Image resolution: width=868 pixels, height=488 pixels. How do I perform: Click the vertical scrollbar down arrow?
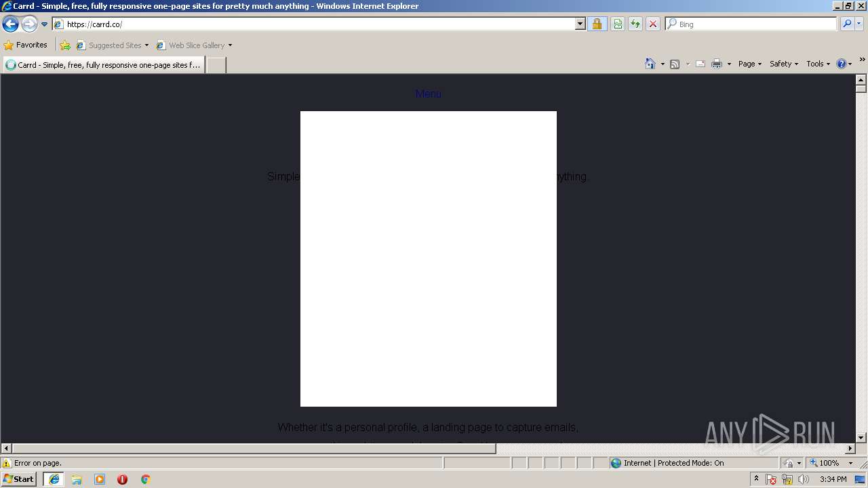(861, 438)
